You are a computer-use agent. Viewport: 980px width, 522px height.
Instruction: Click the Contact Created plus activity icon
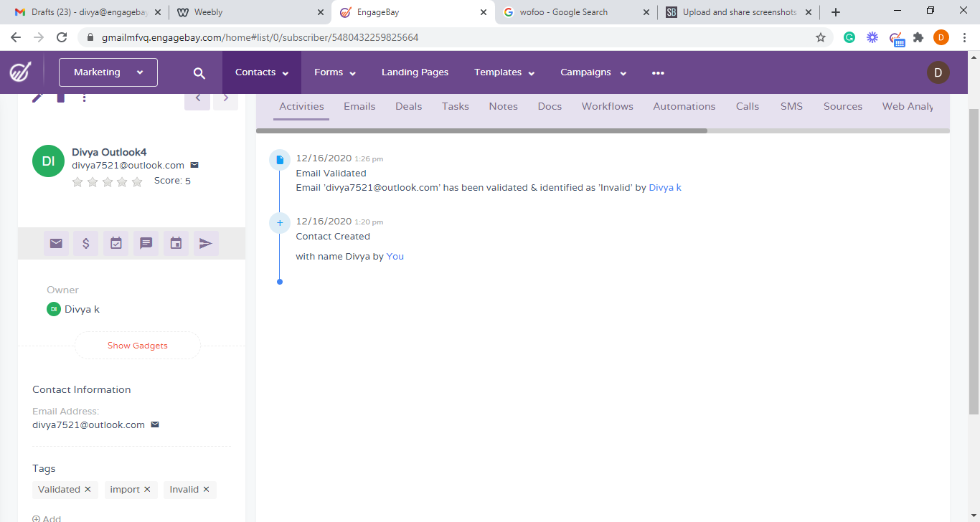click(x=280, y=223)
